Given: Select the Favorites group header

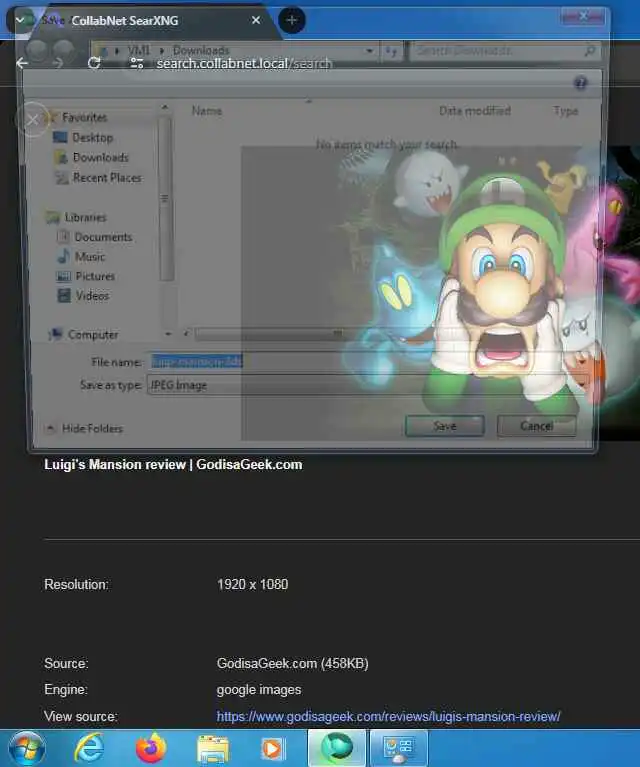Looking at the screenshot, I should point(84,117).
